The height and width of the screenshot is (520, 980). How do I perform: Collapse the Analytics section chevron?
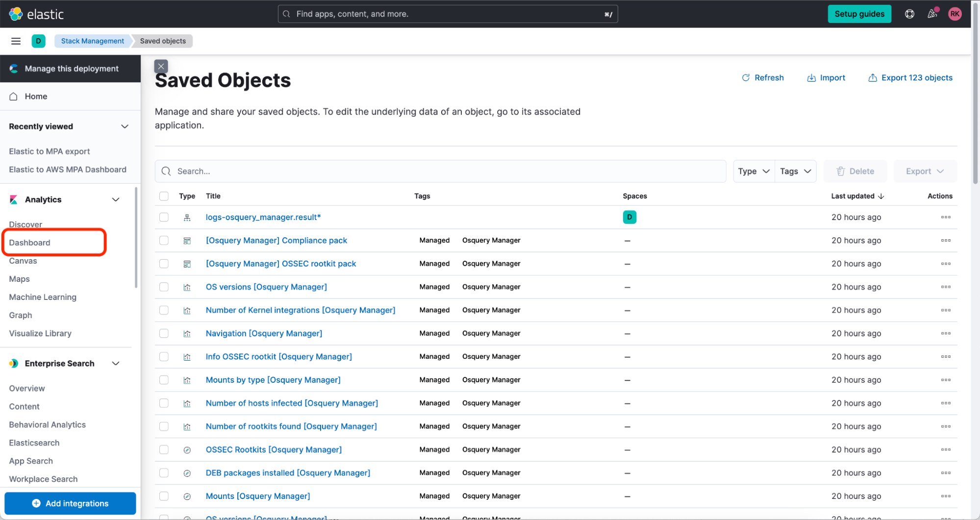[x=116, y=199]
